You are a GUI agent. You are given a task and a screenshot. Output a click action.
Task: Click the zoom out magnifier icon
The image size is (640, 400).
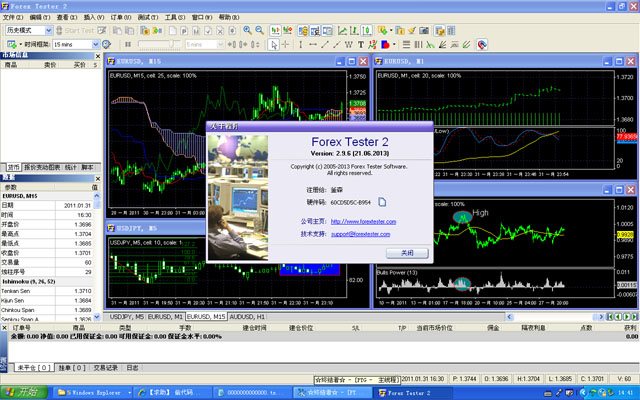point(260,30)
